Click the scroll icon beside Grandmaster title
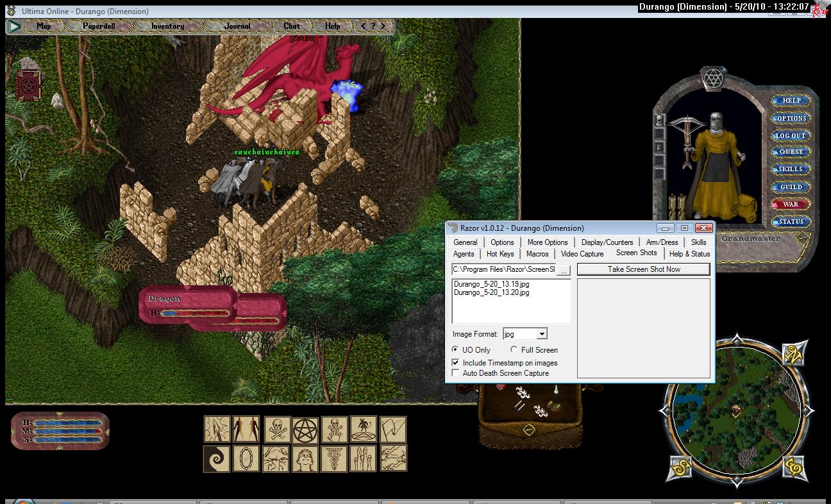The image size is (831, 504). [802, 239]
